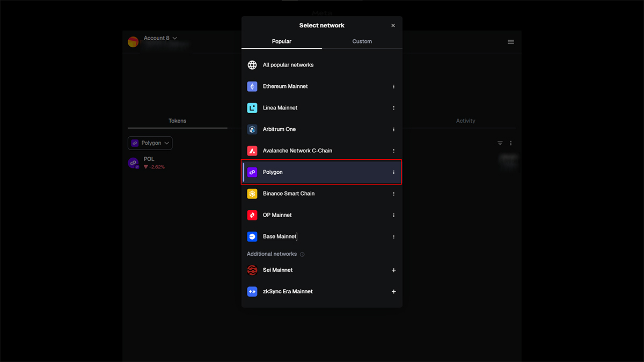Screen dimensions: 644x362
Task: Click the Account 8 avatar icon
Action: click(133, 42)
